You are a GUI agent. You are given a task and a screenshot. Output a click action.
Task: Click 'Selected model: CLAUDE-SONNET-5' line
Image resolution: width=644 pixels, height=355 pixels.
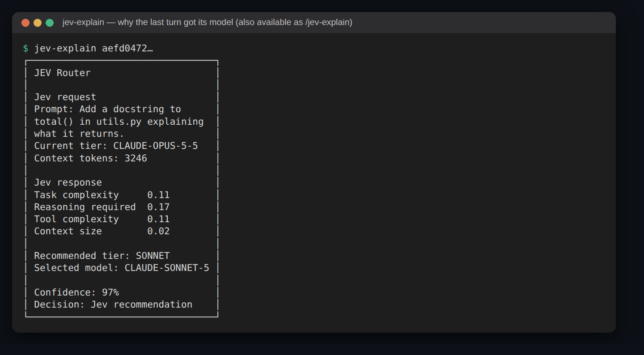pos(122,268)
